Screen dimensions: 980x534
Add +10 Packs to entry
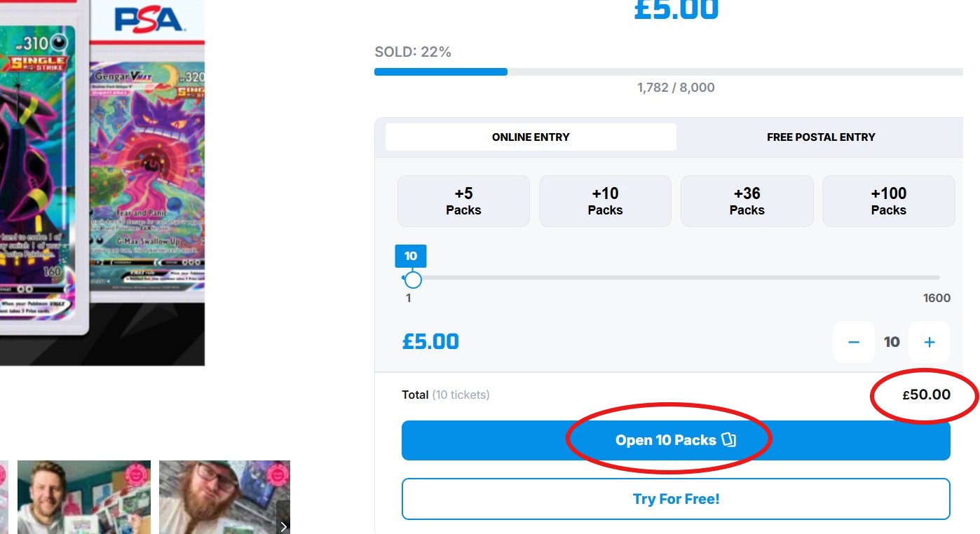pyautogui.click(x=605, y=201)
